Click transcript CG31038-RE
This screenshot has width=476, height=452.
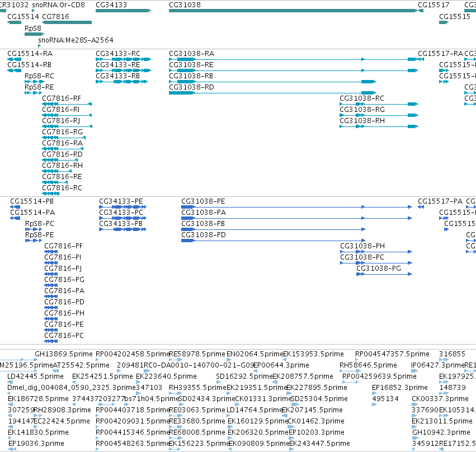click(191, 65)
